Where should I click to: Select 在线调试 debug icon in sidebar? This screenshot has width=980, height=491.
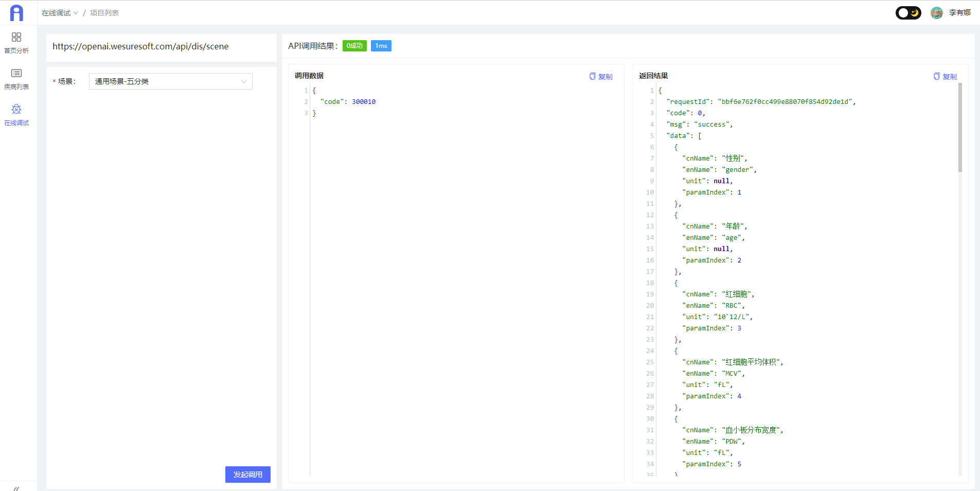point(16,115)
